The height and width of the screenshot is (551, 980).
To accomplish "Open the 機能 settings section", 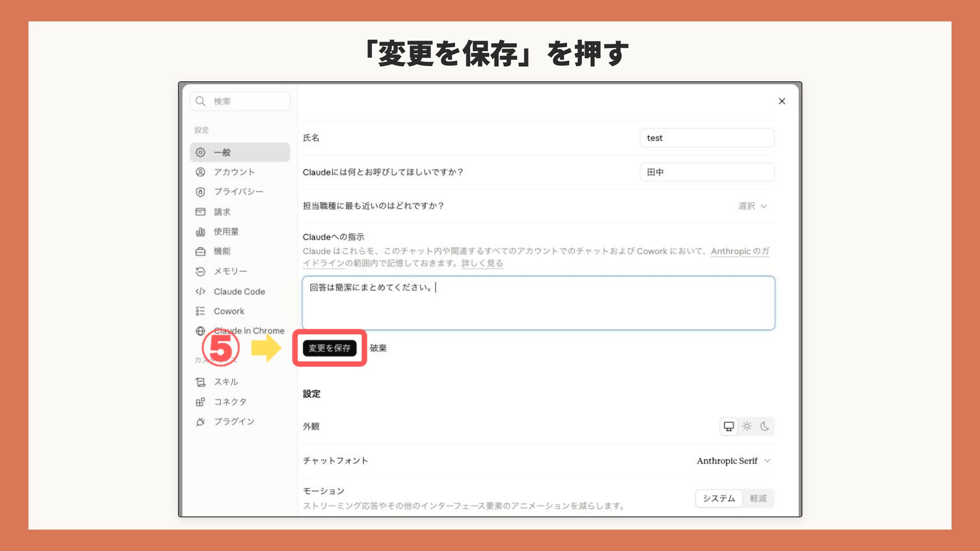I will 240,251.
